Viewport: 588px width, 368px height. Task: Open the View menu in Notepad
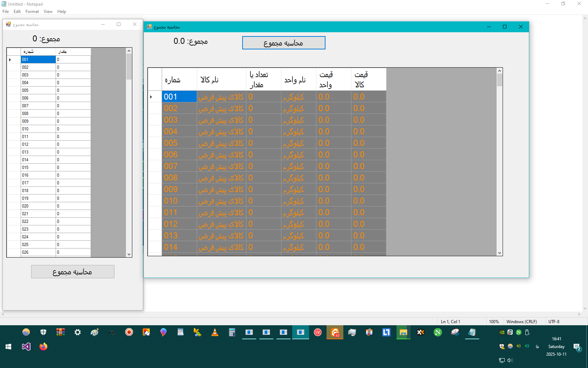point(48,12)
